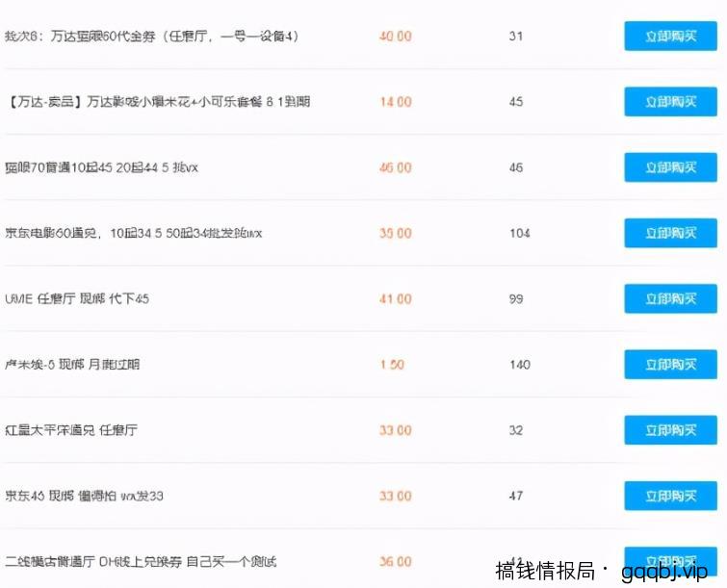Screen dimensions: 727x588
Task: Open the 【万达-卖品】 popcorn and cola combo title
Action: click(x=158, y=101)
